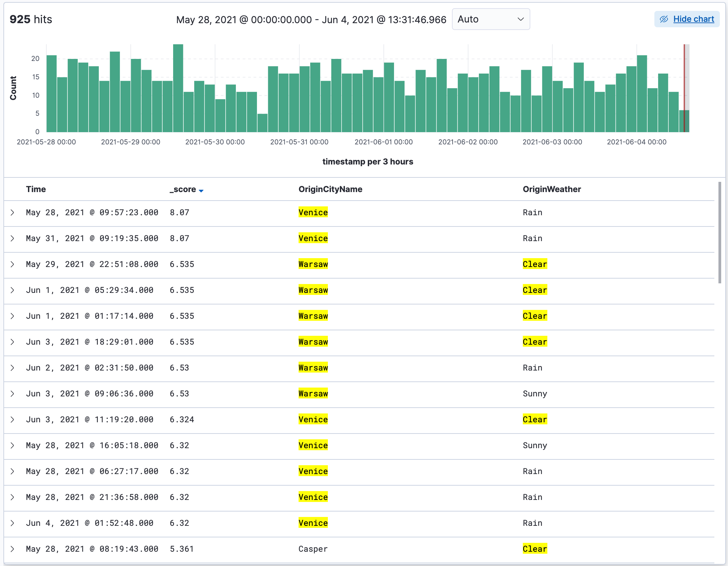Select the Time column header

click(36, 189)
